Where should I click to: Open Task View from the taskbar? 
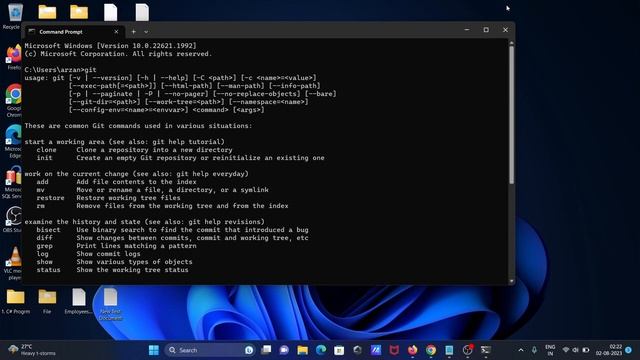266,350
